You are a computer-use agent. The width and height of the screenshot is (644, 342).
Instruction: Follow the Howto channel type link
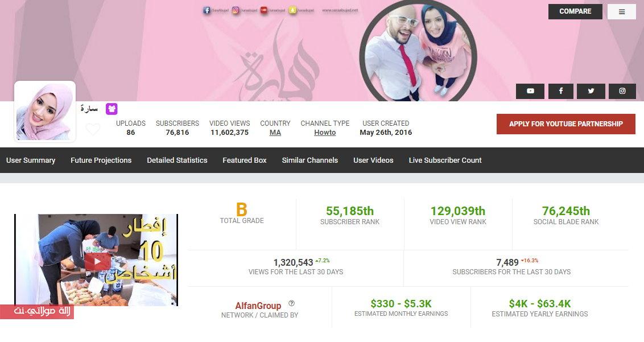coord(325,133)
